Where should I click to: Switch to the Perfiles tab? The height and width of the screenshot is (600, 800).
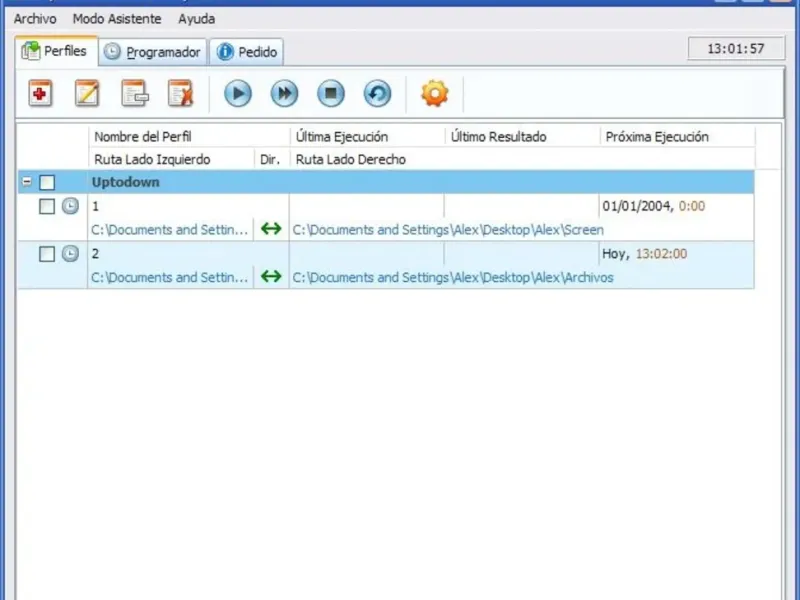pos(56,51)
